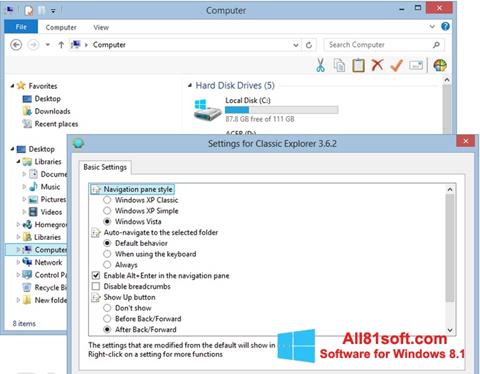Screen dimensions: 480x374
Task: Open recent locations dropdown arrow
Action: click(48, 45)
